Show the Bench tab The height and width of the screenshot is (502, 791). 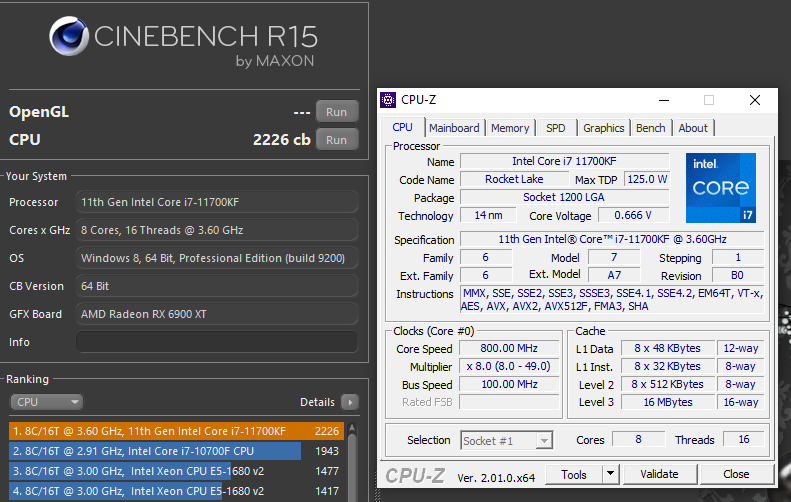point(651,128)
